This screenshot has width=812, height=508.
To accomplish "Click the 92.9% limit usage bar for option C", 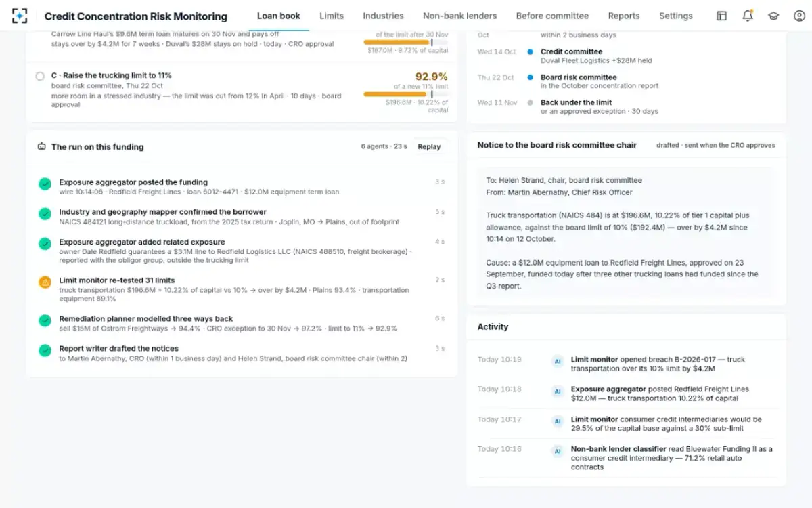I will coord(405,95).
